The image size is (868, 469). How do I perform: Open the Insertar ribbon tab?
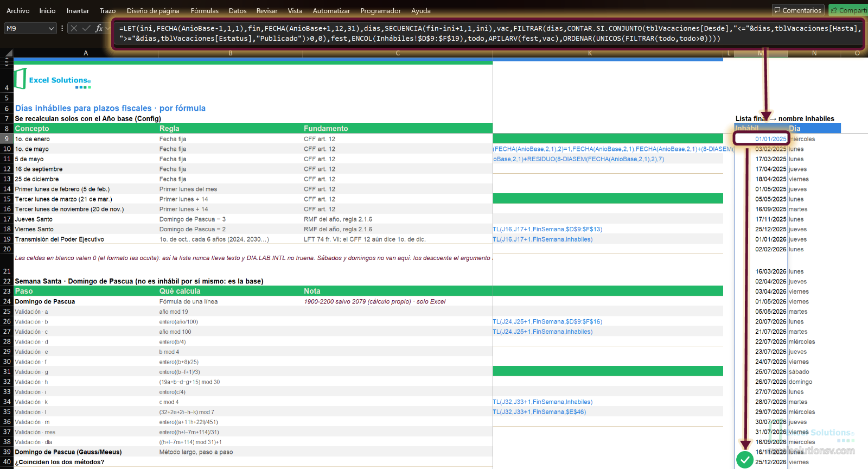78,10
